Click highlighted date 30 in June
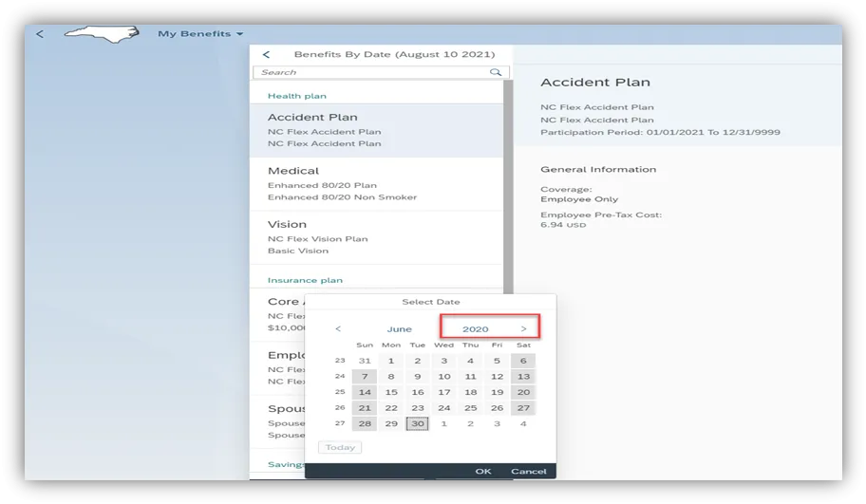 pyautogui.click(x=418, y=423)
